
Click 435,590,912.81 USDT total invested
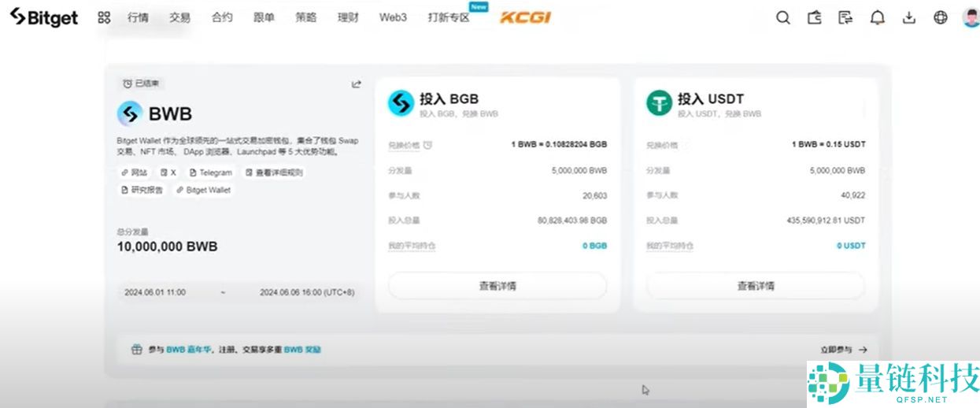click(827, 221)
